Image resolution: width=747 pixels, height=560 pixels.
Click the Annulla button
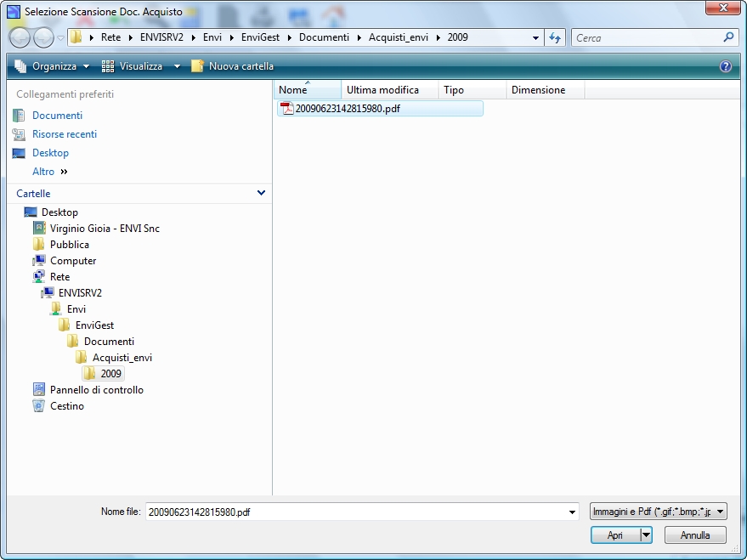[x=695, y=535]
